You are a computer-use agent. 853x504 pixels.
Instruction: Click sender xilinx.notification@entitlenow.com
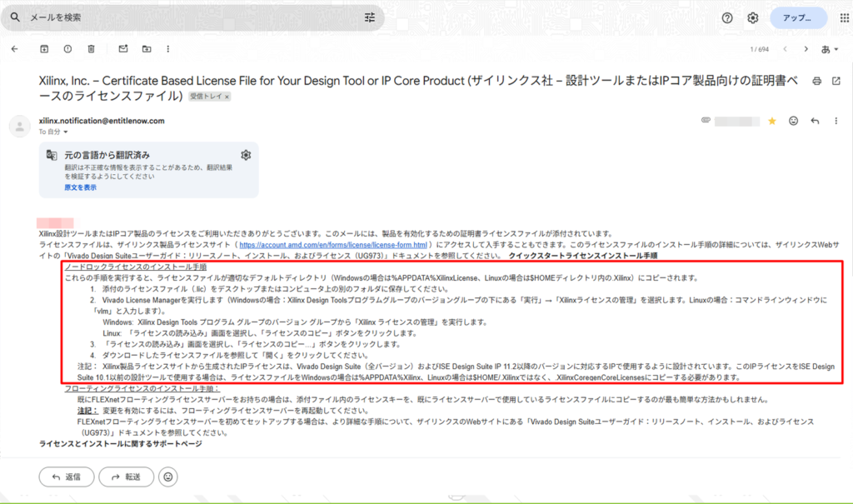102,121
